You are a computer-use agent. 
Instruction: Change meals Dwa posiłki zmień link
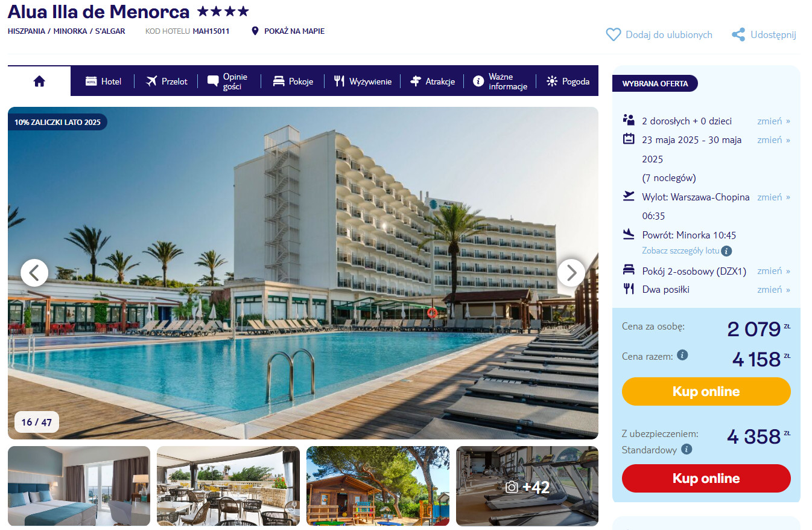(773, 290)
